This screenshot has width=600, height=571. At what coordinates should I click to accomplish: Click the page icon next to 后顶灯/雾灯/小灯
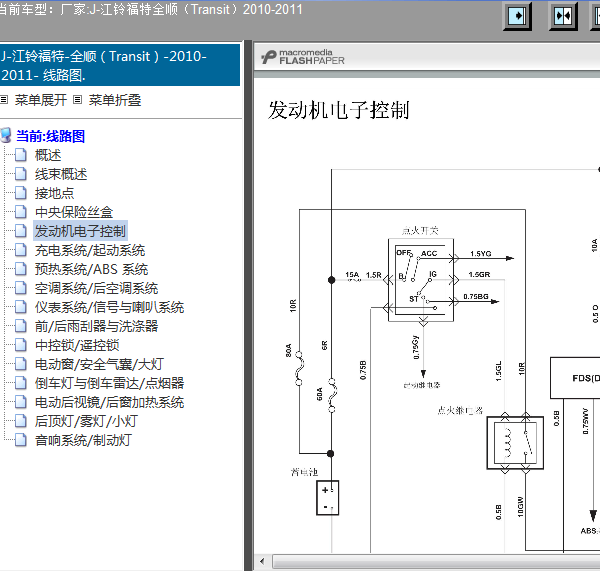click(21, 421)
